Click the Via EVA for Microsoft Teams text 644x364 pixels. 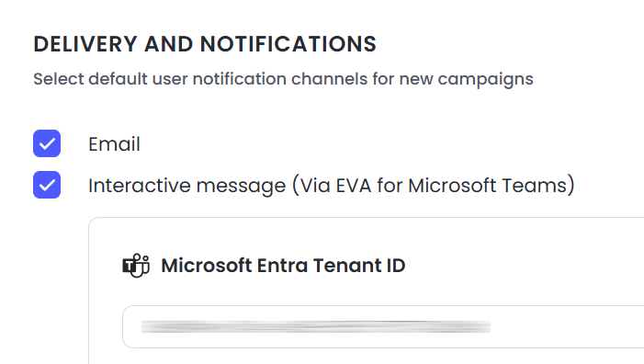pyautogui.click(x=434, y=186)
